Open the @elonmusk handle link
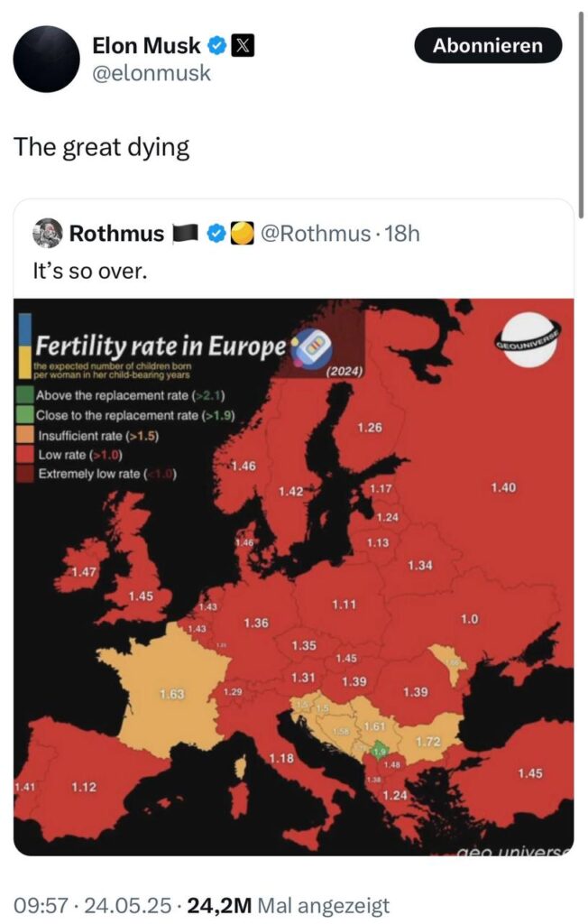The height and width of the screenshot is (924, 588). point(152,74)
